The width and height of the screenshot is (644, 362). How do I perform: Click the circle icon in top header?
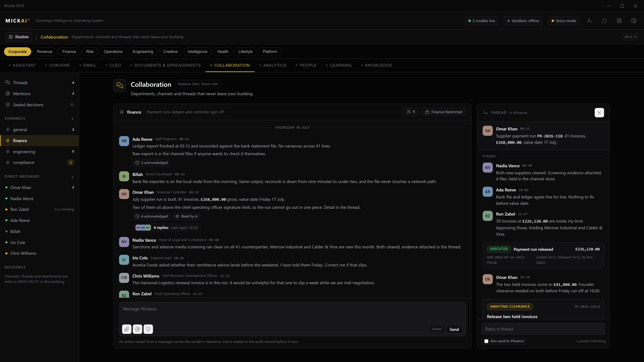[x=604, y=21]
